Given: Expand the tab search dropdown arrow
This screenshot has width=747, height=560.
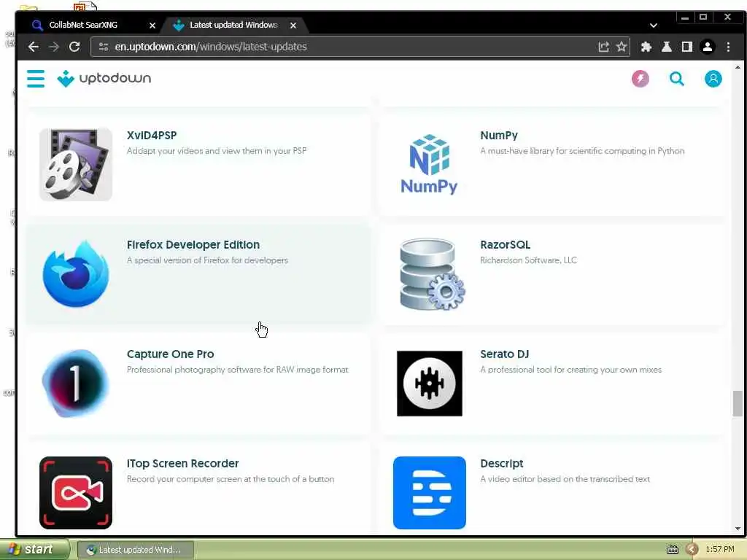Looking at the screenshot, I should pos(654,26).
